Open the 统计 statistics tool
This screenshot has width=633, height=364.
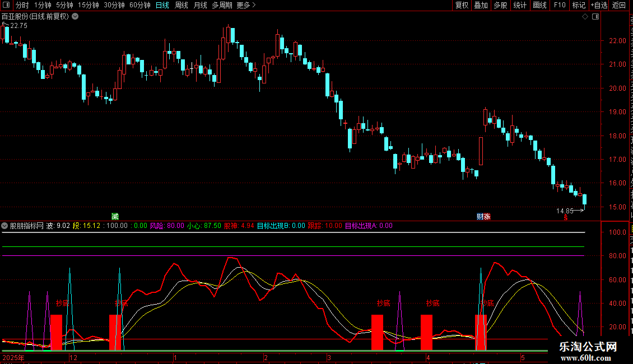[x=519, y=5]
